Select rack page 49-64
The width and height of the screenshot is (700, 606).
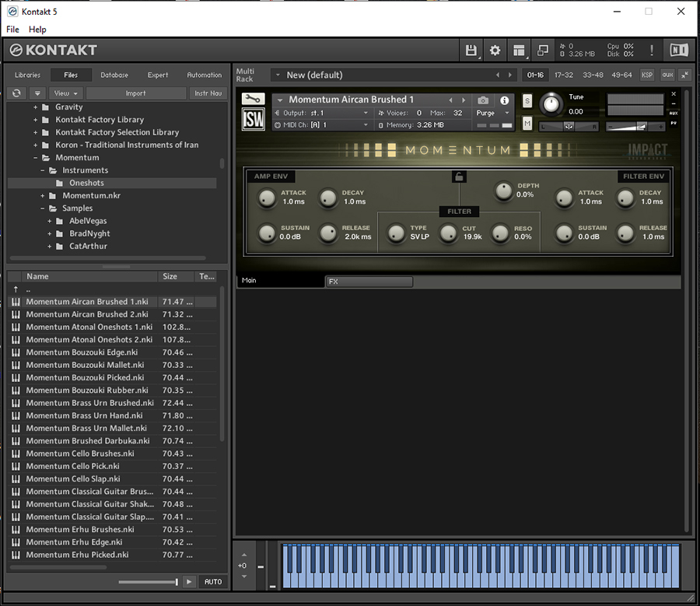(621, 75)
